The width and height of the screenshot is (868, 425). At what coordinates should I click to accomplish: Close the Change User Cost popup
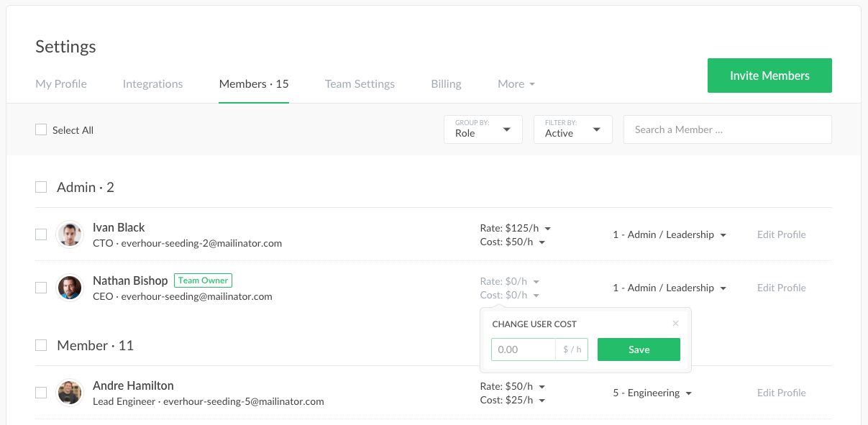tap(675, 324)
